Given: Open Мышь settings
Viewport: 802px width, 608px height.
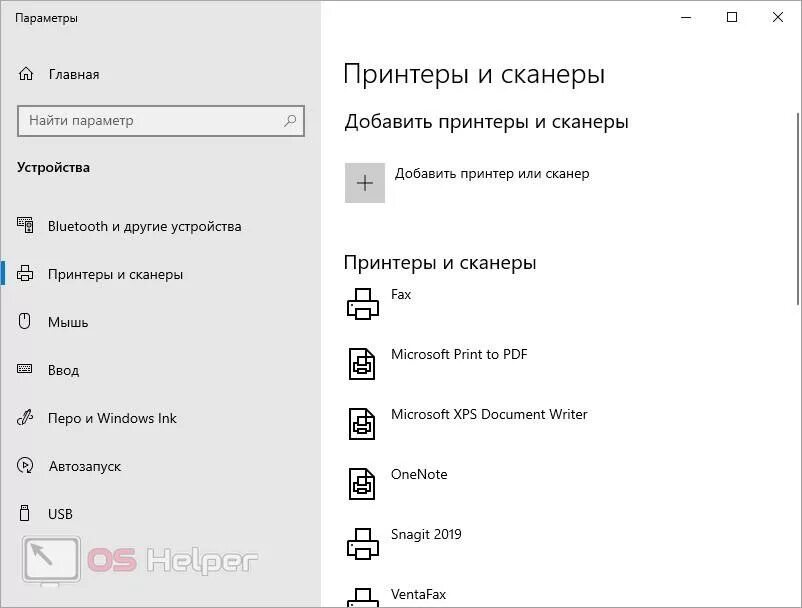Looking at the screenshot, I should 68,322.
